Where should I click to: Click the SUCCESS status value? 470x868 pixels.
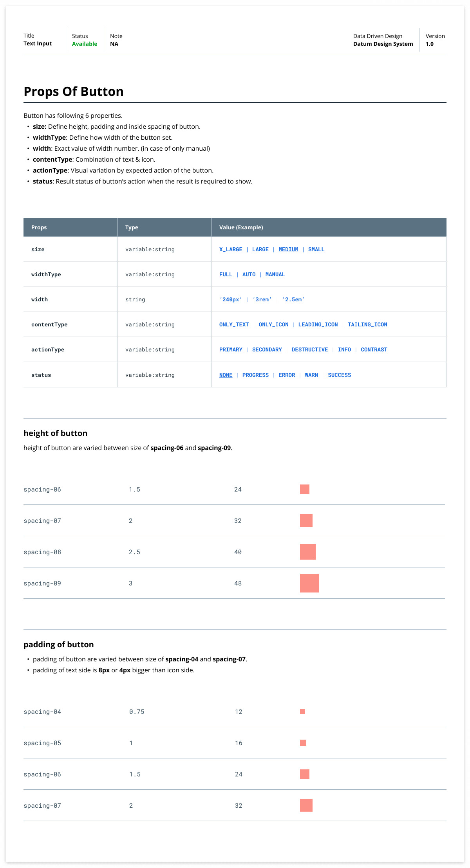pyautogui.click(x=340, y=375)
